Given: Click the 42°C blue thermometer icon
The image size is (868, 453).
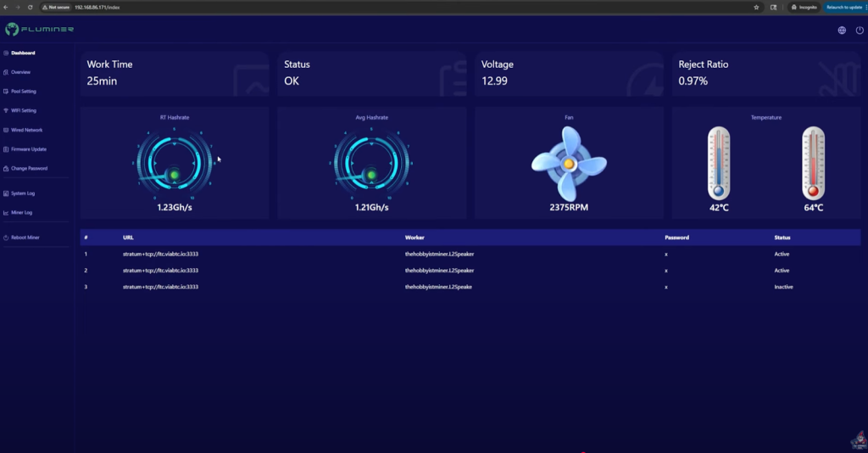Looking at the screenshot, I should click(x=719, y=163).
